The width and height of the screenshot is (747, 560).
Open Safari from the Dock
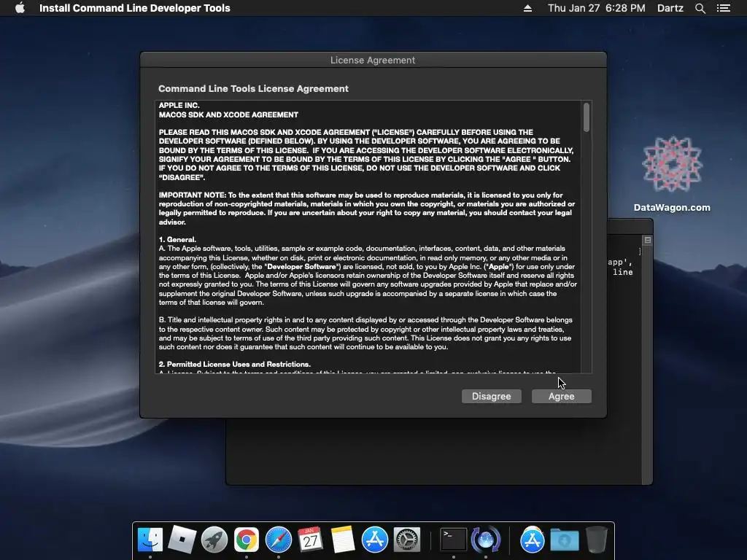pyautogui.click(x=278, y=540)
